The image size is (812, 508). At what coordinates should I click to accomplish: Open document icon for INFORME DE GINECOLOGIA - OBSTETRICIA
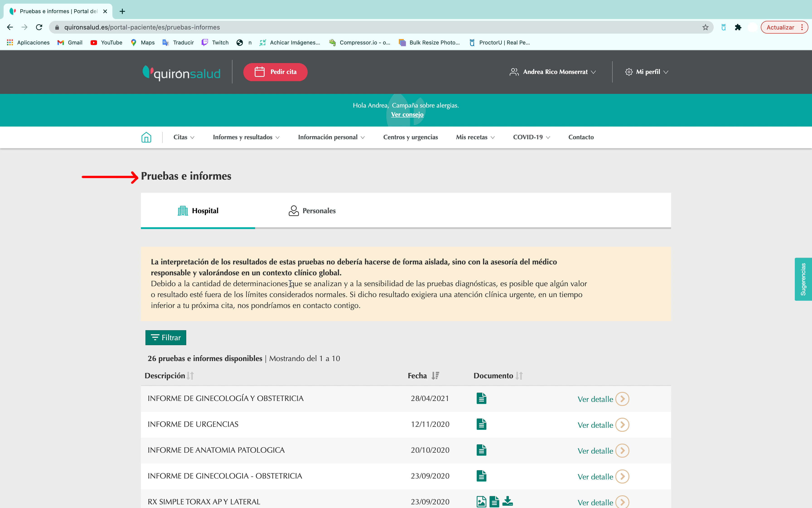[481, 476]
